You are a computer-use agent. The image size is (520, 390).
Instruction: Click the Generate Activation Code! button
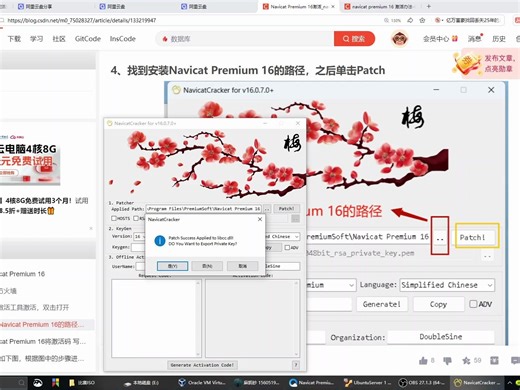pos(202,365)
